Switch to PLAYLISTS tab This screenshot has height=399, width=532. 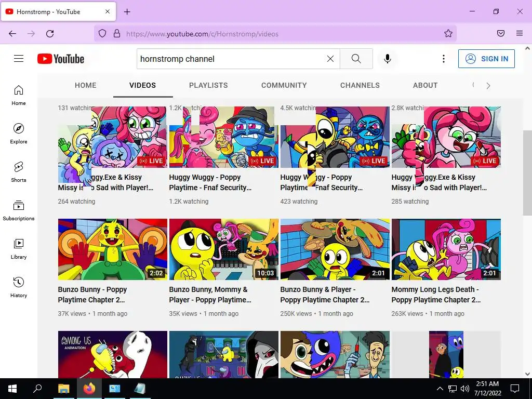tap(208, 86)
